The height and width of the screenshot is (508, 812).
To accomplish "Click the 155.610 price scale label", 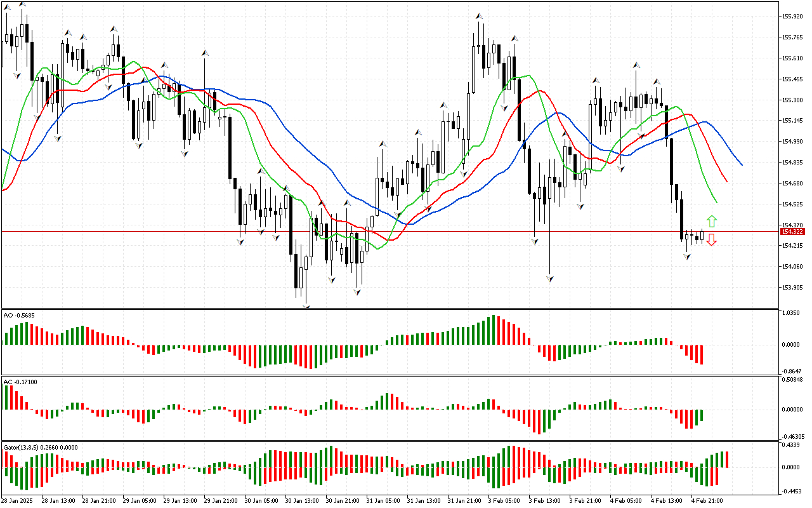I will [792, 58].
